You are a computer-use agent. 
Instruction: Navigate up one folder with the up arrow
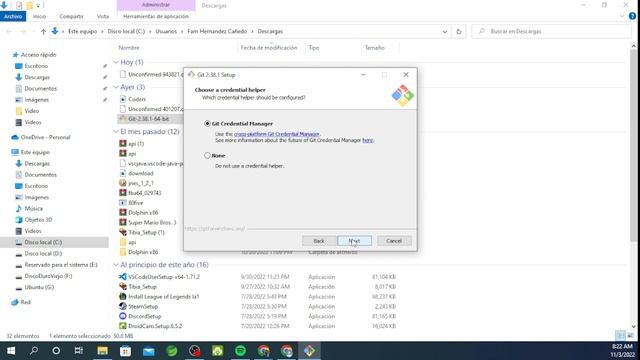click(x=43, y=31)
